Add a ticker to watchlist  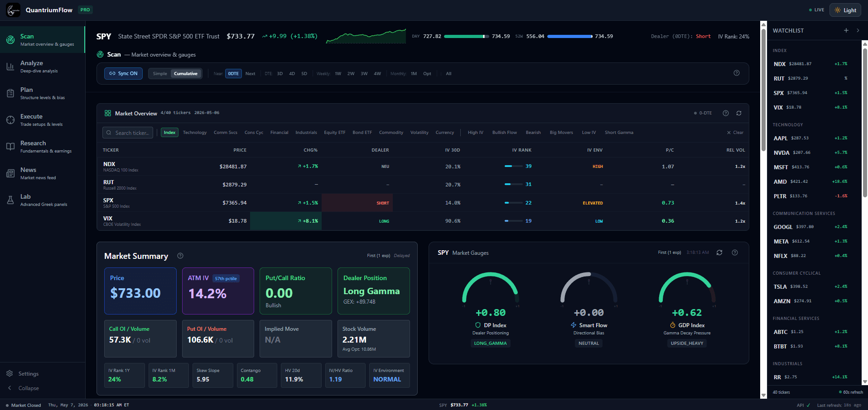pyautogui.click(x=846, y=30)
